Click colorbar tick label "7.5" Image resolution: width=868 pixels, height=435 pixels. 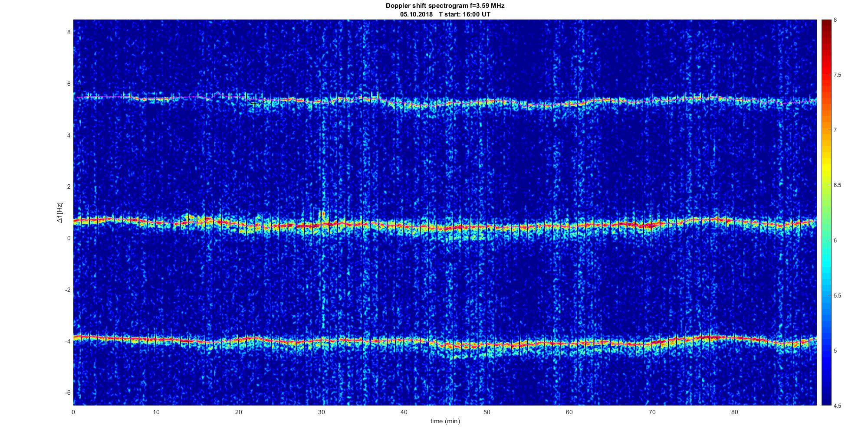click(x=838, y=75)
